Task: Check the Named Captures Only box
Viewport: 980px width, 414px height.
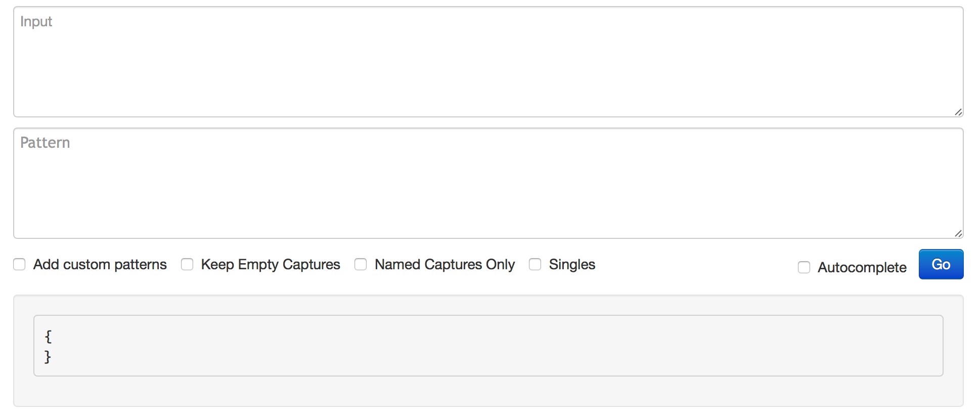Action: [361, 264]
